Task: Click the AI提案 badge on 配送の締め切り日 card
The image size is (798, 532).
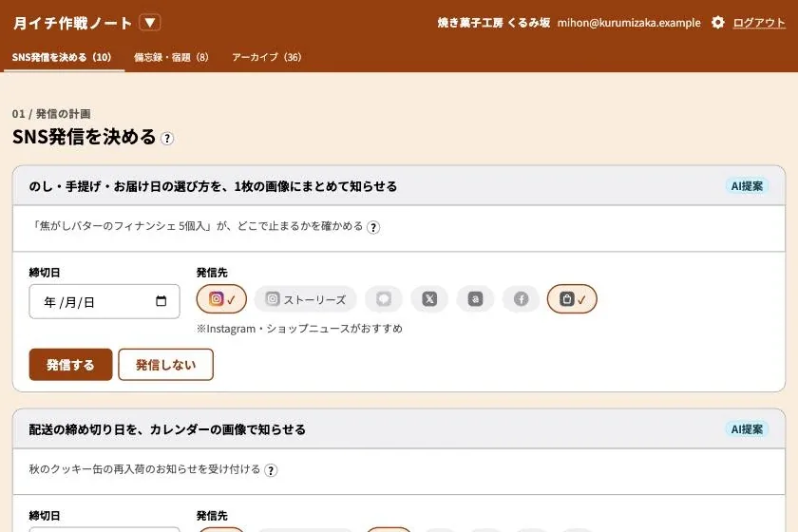Action: (747, 429)
